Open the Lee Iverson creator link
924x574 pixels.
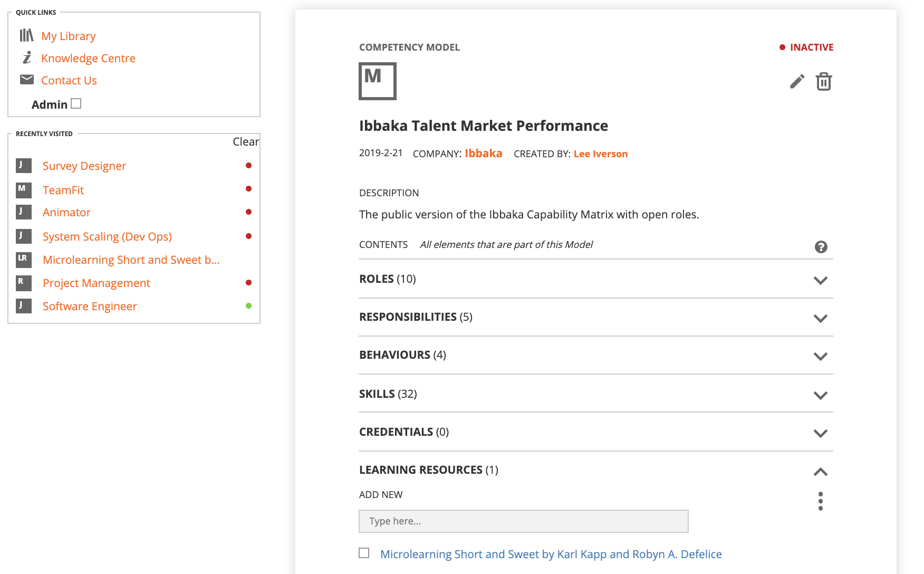[x=600, y=154]
